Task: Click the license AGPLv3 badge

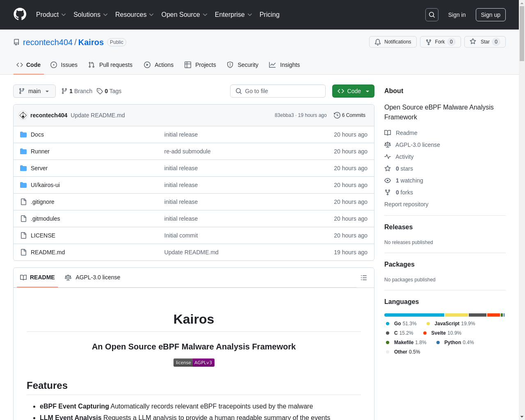Action: tap(194, 363)
